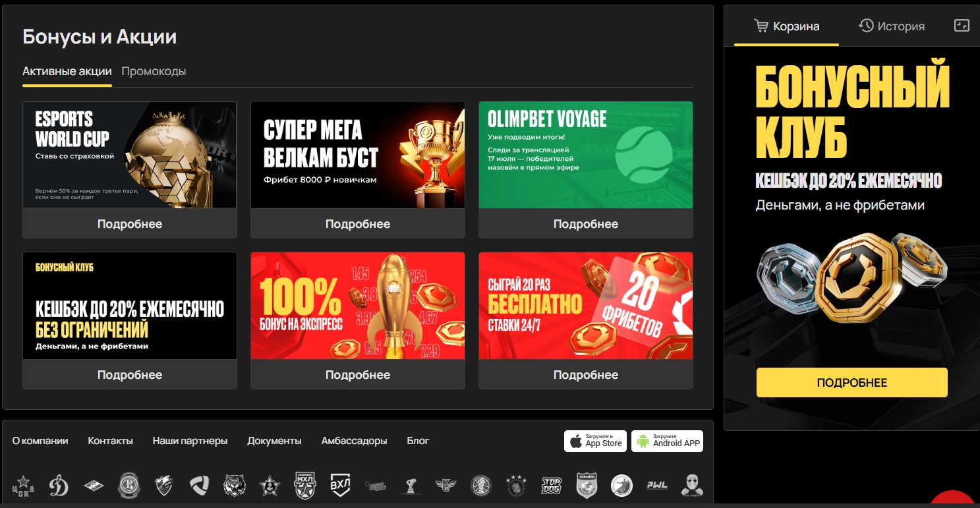Click the star with anchor partner logo
This screenshot has width=980, height=508.
coord(270,486)
